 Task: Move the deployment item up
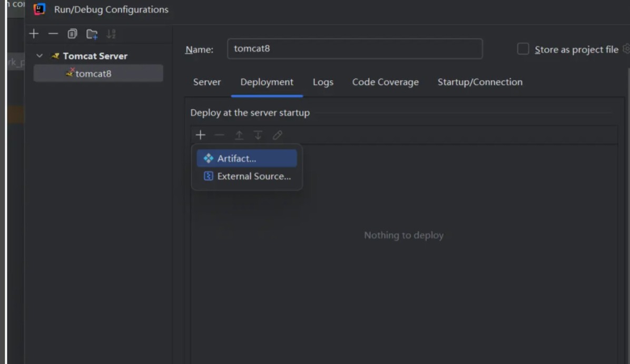tap(239, 135)
